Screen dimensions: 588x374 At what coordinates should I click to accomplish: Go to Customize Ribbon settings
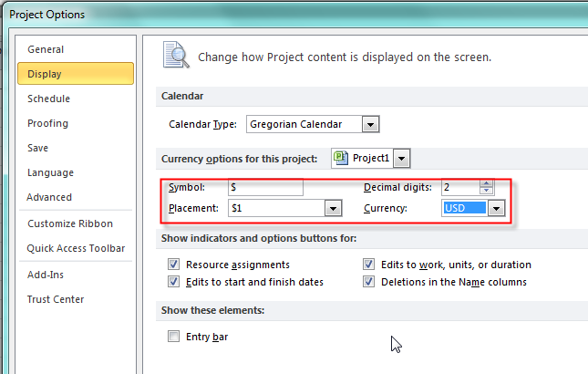tap(70, 223)
